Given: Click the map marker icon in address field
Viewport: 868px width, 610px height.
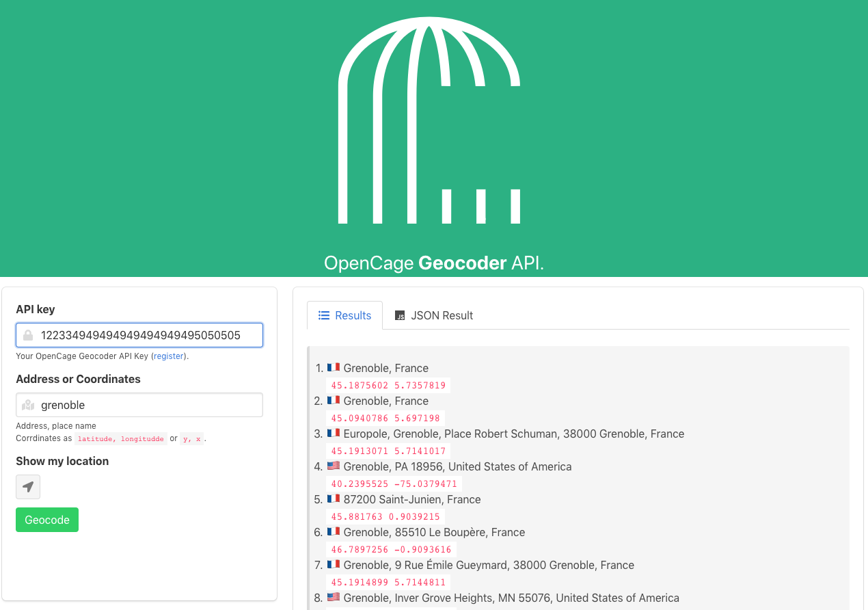Looking at the screenshot, I should click(x=28, y=405).
